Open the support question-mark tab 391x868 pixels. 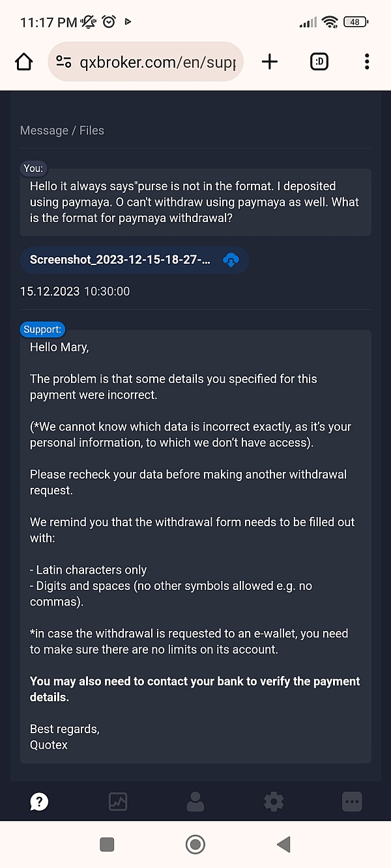tap(39, 802)
